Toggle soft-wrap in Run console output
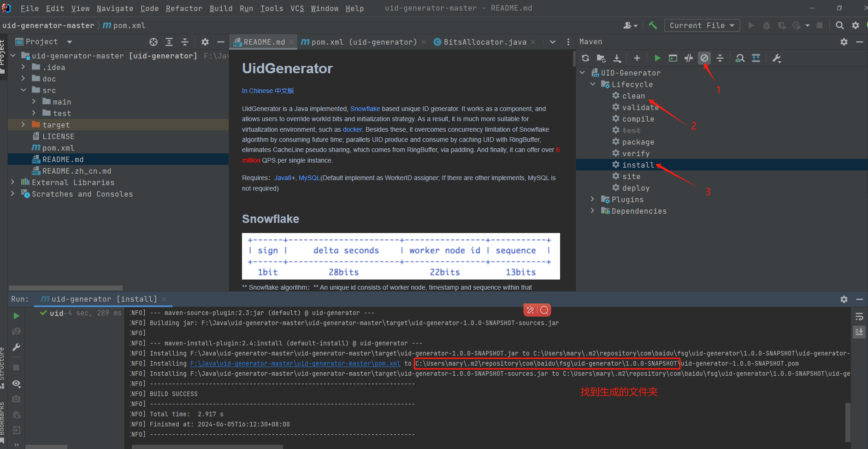The image size is (868, 449). pos(859,316)
